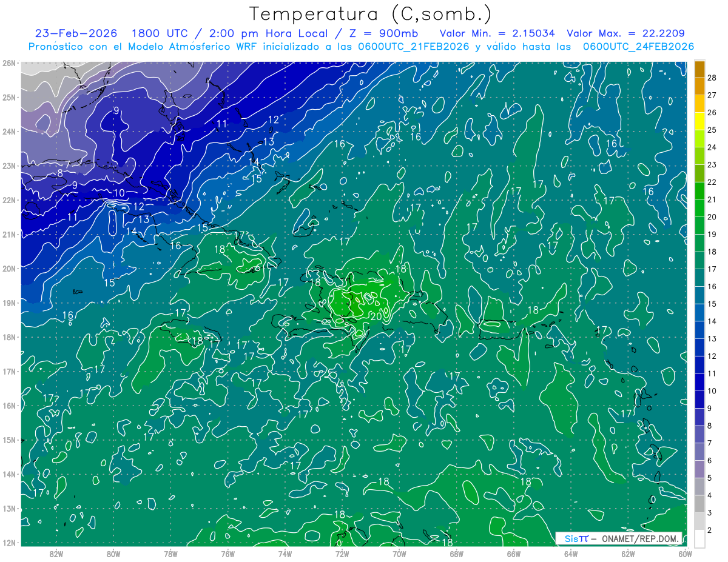The width and height of the screenshot is (728, 562).
Task: Click the color scale number 19
Action: (x=712, y=234)
